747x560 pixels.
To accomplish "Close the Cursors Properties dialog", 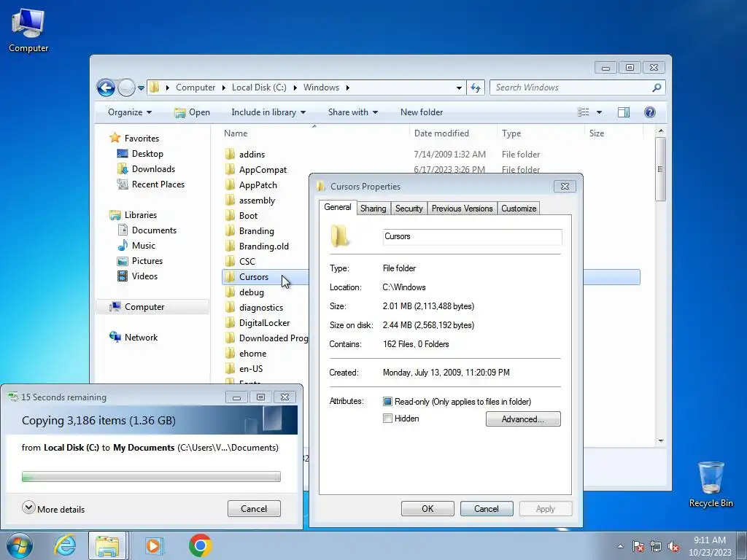I will coord(565,187).
